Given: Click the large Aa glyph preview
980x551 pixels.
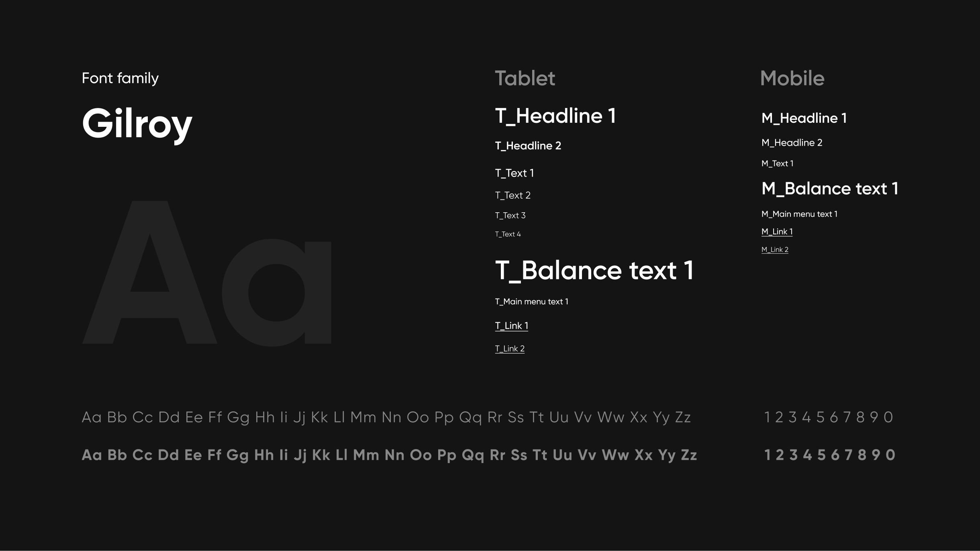Looking at the screenshot, I should pyautogui.click(x=206, y=273).
